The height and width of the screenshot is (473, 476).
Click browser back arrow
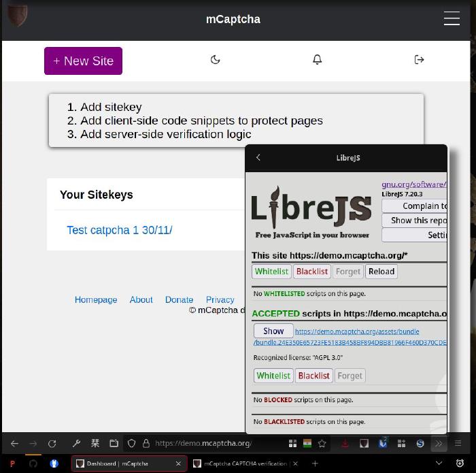pyautogui.click(x=14, y=444)
